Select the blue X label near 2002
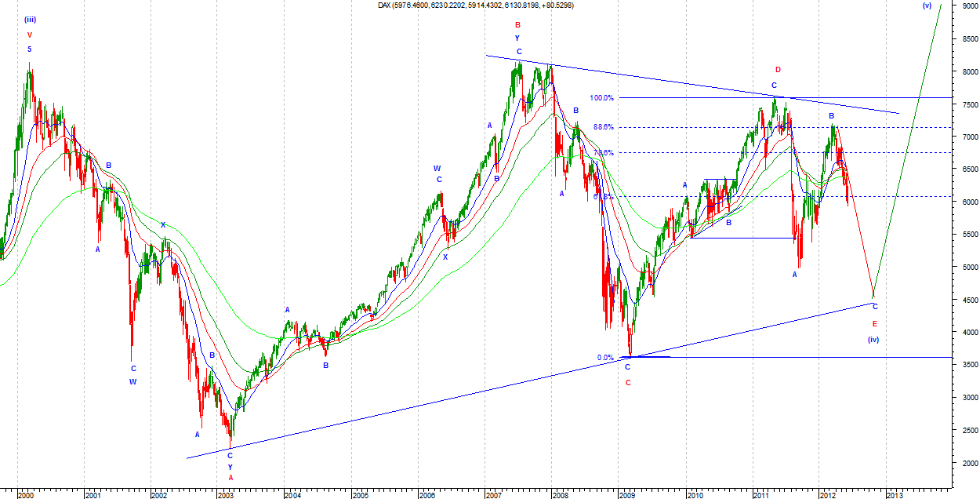The image size is (980, 499). coord(163,225)
